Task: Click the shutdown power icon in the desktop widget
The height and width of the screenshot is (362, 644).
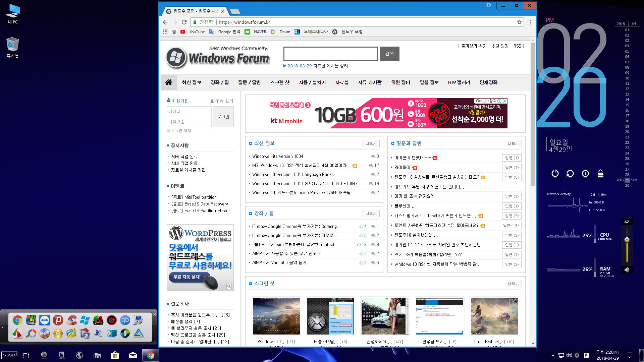Action: 555,173
